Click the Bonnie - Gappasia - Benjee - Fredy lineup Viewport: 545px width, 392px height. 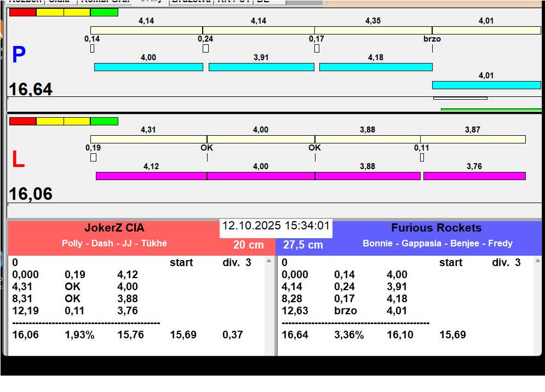438,243
